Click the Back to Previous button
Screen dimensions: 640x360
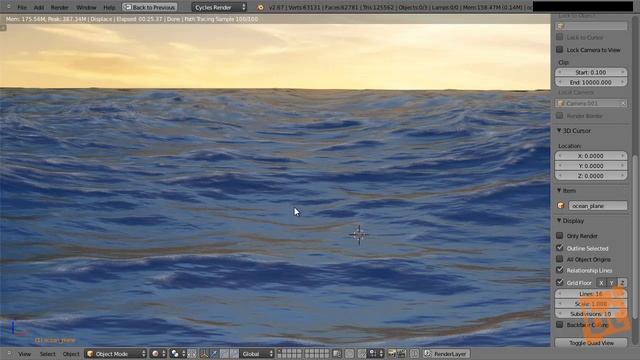pos(150,7)
